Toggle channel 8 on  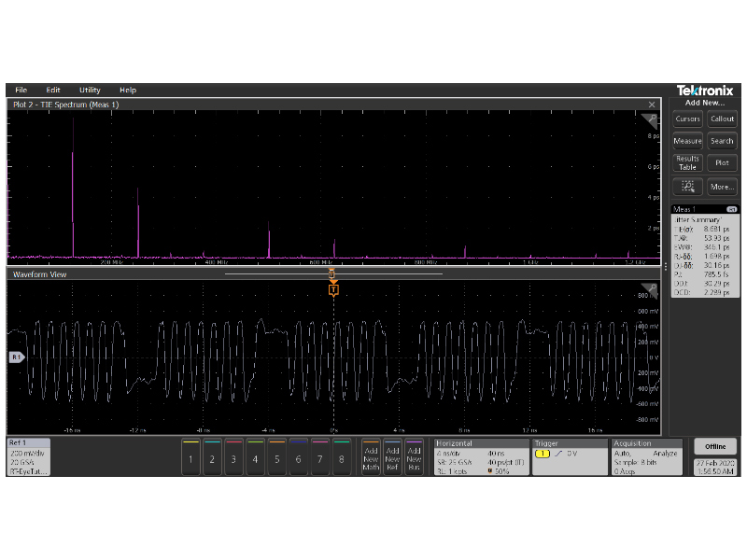click(342, 458)
